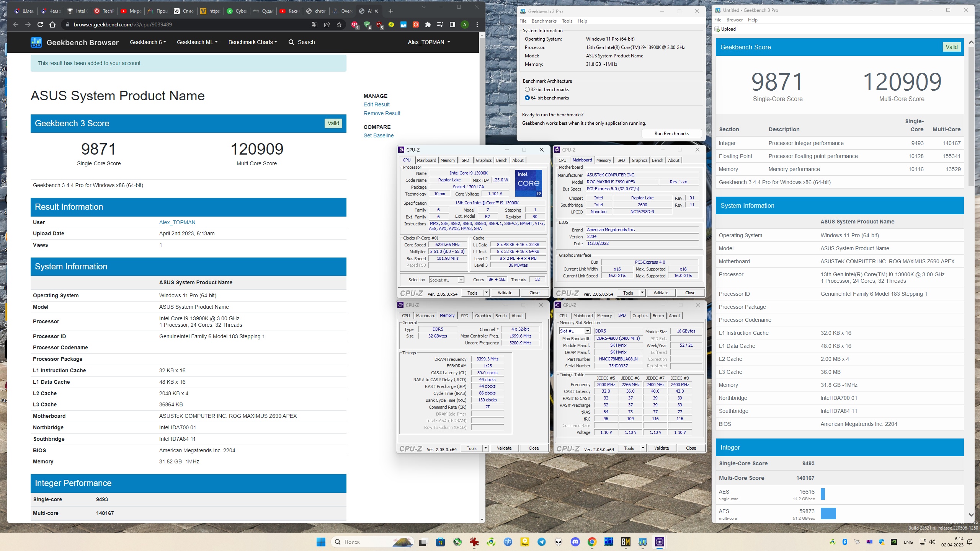
Task: Expand the Geekbench ML dropdown
Action: pos(197,42)
